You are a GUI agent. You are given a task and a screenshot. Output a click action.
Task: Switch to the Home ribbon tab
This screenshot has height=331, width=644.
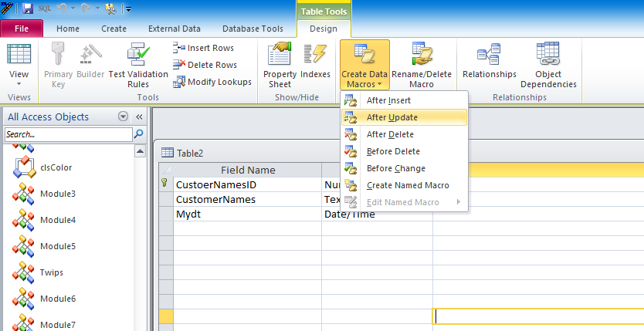point(68,29)
